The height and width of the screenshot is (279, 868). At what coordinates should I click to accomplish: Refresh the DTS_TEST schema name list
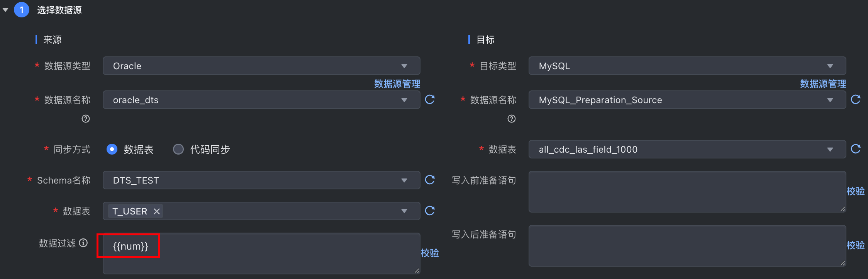click(430, 180)
